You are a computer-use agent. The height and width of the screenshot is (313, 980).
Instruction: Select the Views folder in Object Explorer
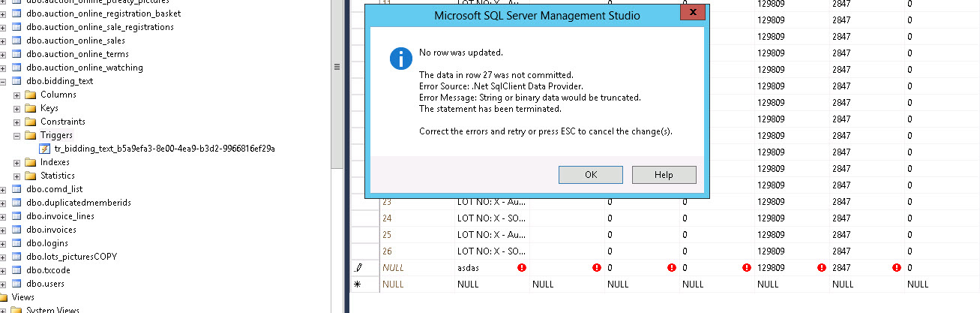tap(22, 297)
